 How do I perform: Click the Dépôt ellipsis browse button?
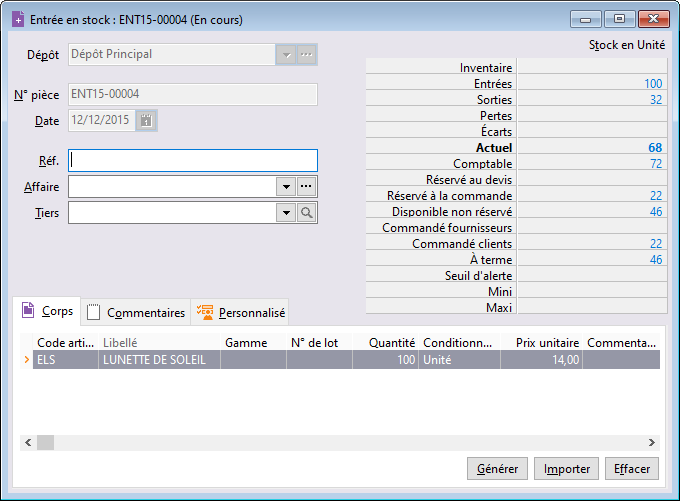click(x=307, y=55)
